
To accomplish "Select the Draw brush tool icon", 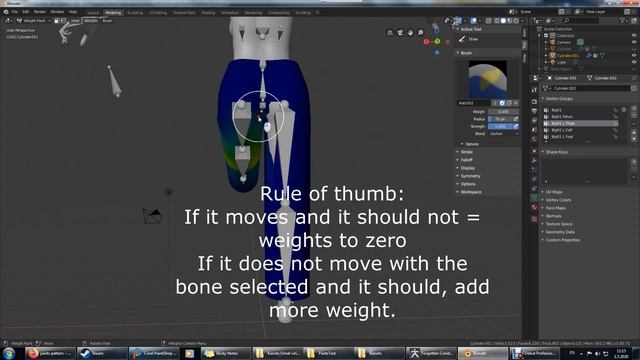I will pyautogui.click(x=462, y=39).
